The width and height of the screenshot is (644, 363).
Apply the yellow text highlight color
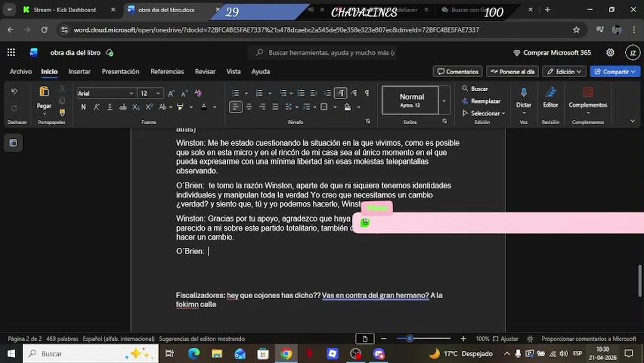pos(180,107)
